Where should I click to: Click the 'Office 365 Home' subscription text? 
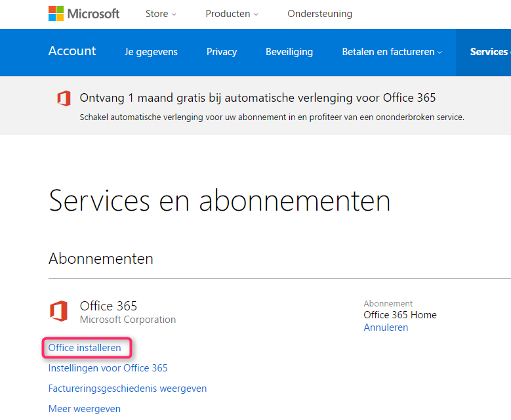coord(400,315)
